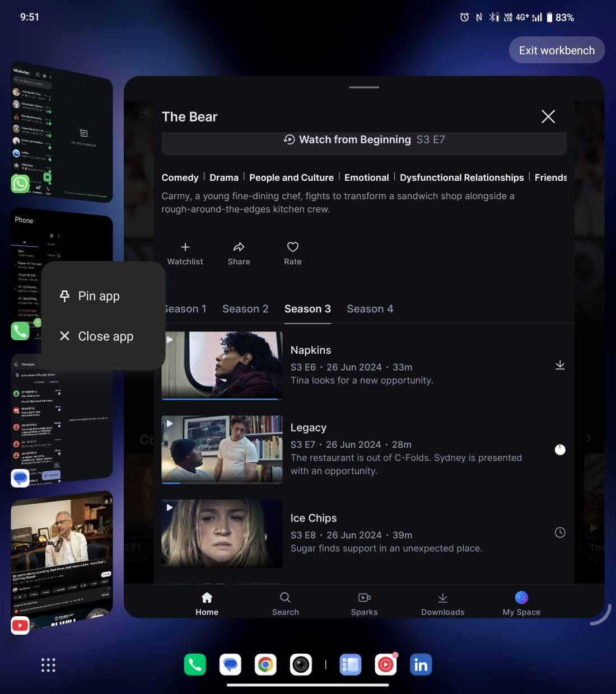Tap the Phone app icon badge on sidebar
The image size is (616, 694).
tap(20, 331)
